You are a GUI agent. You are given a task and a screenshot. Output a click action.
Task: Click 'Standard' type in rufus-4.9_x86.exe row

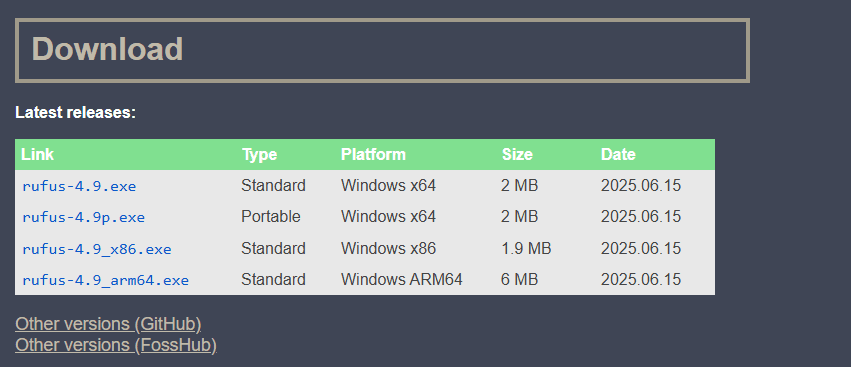273,249
